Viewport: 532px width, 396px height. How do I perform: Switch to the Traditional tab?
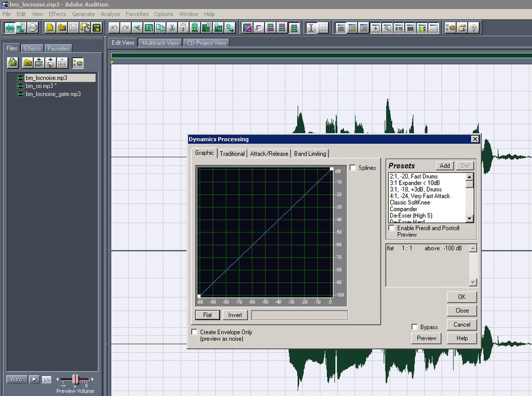(x=232, y=154)
